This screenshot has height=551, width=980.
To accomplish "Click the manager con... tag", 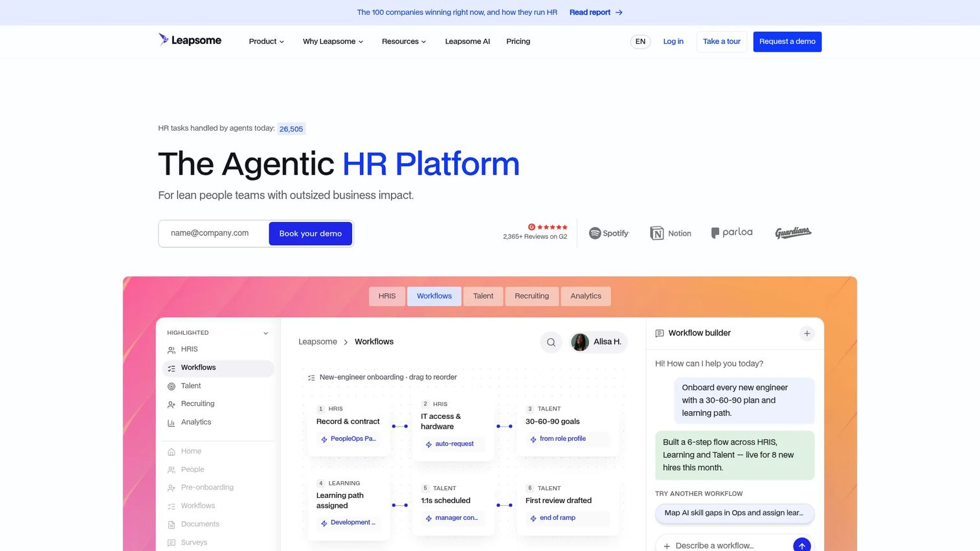I will pos(452,518).
